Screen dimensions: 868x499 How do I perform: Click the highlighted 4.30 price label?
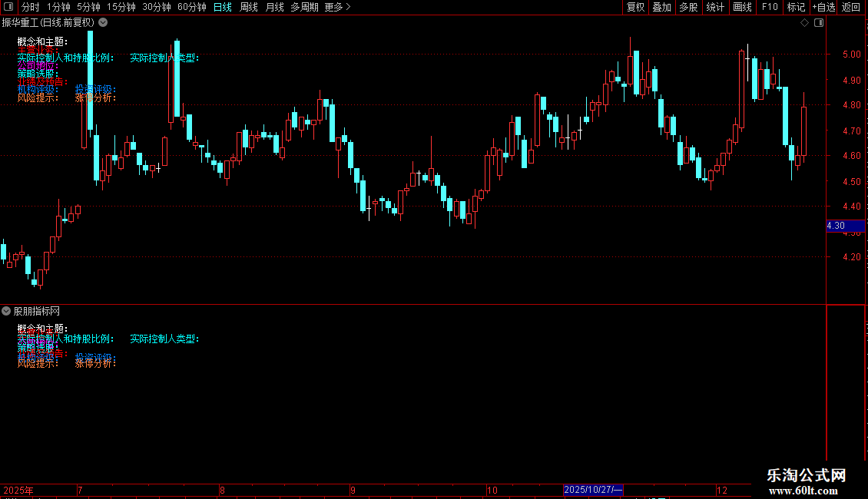click(x=845, y=226)
